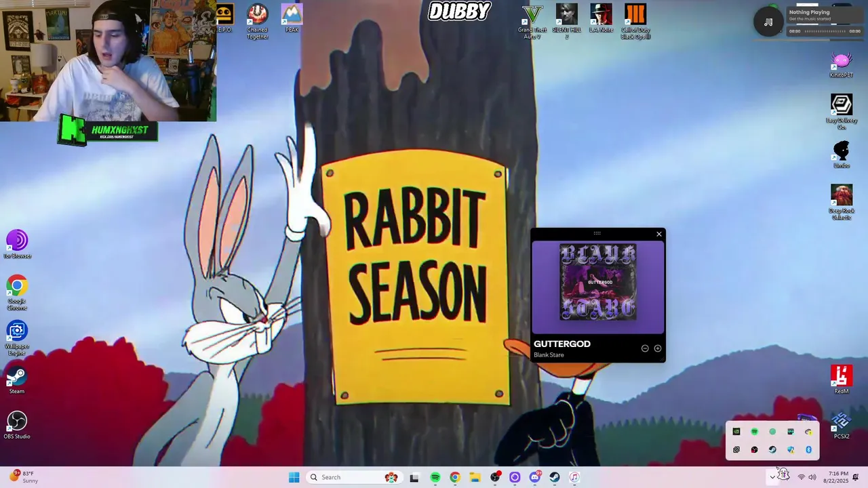Click the Nothing Playing track progress bar

pos(825,31)
